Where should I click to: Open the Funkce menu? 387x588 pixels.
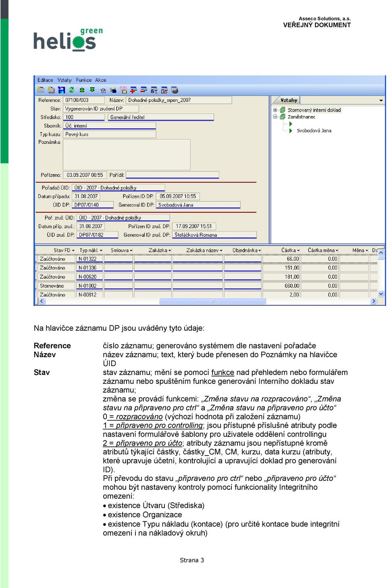[84, 80]
